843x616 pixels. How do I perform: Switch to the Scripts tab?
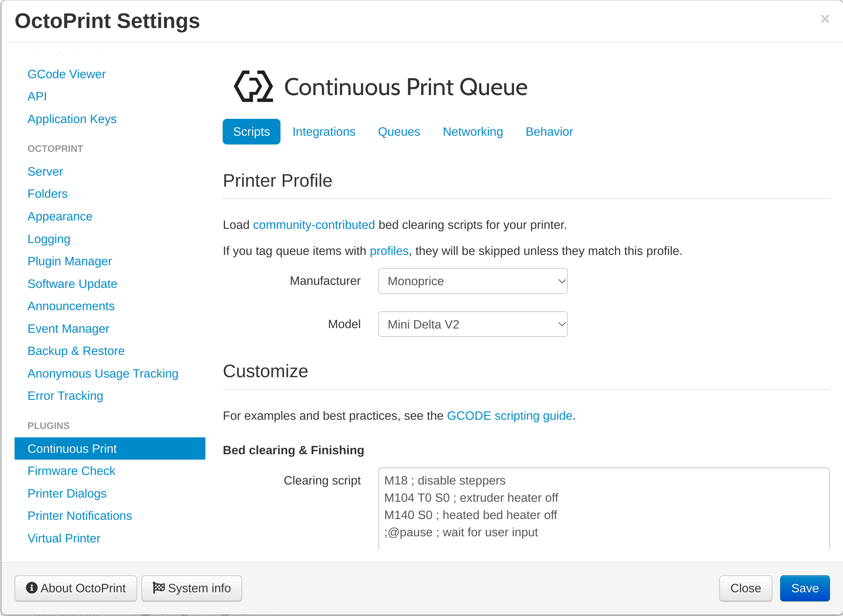251,131
